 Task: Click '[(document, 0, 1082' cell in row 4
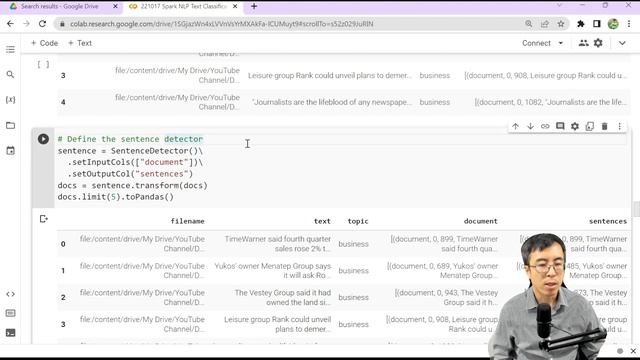[x=551, y=102]
